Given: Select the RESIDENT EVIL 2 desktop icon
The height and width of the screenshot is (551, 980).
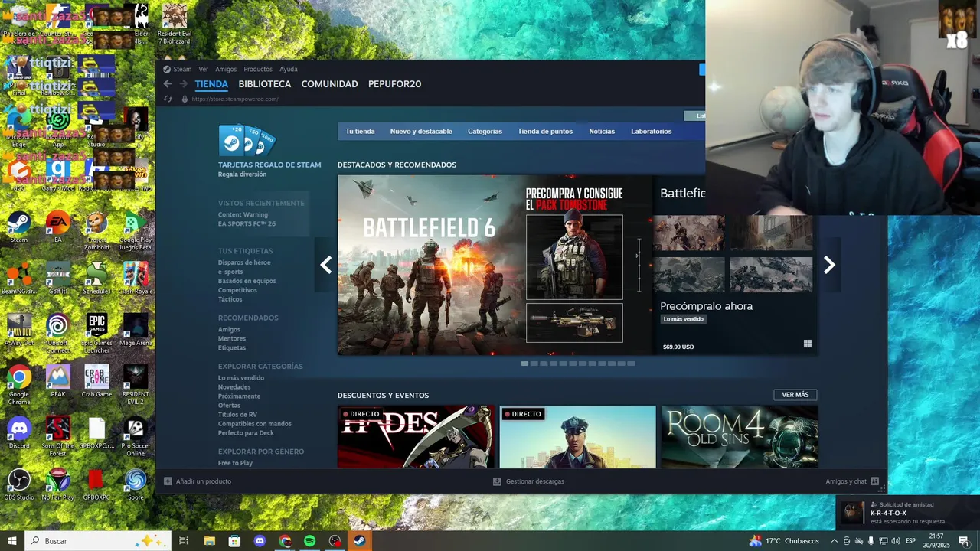Looking at the screenshot, I should tap(136, 384).
